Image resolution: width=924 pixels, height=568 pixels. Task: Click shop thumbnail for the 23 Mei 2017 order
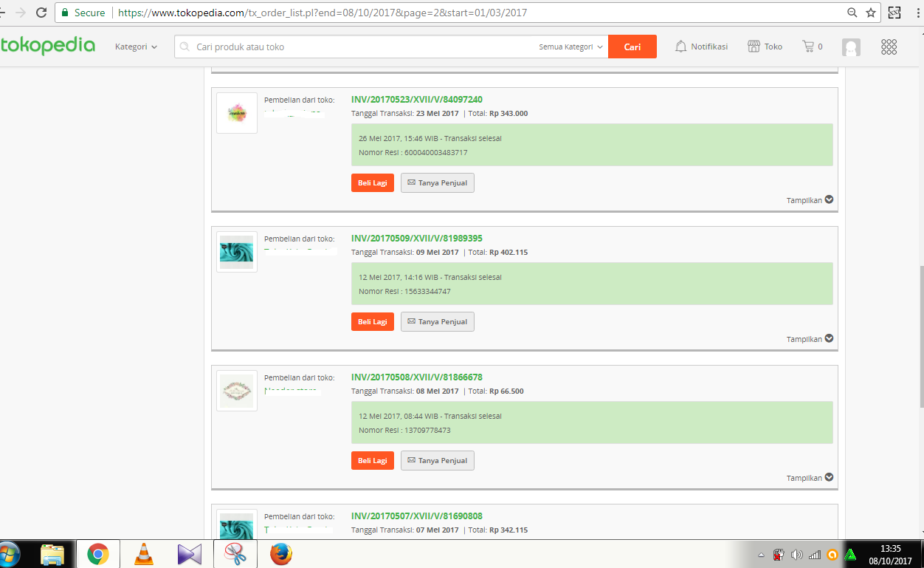coord(237,113)
